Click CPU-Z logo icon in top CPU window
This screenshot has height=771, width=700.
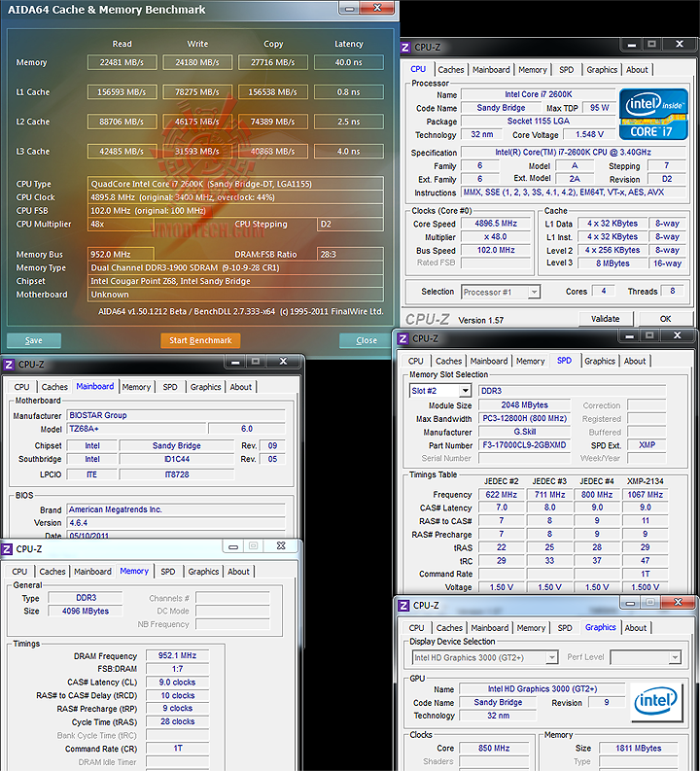tap(405, 48)
